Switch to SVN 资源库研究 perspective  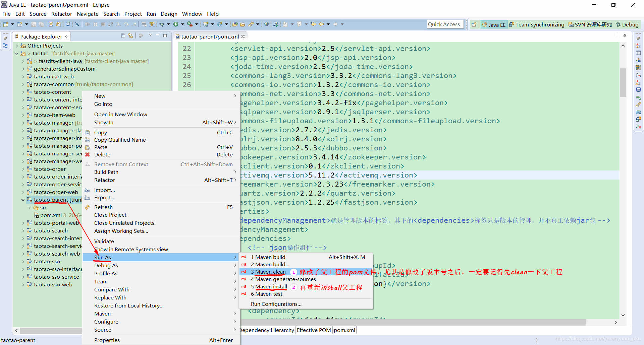click(x=590, y=24)
